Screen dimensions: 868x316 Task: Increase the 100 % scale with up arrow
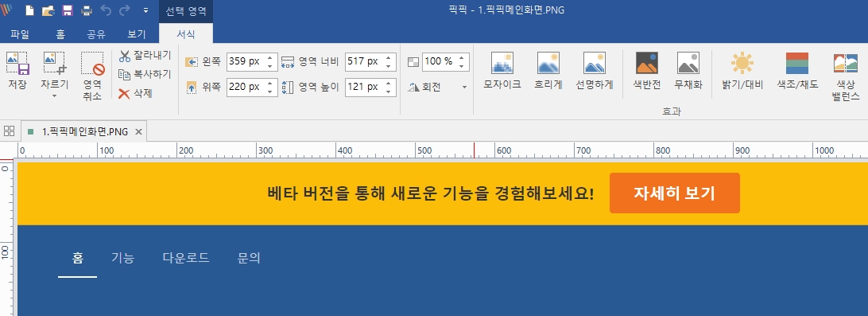pos(462,57)
